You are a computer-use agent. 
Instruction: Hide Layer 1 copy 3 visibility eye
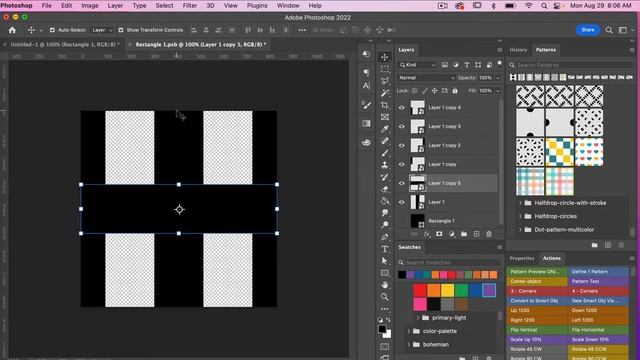point(402,127)
